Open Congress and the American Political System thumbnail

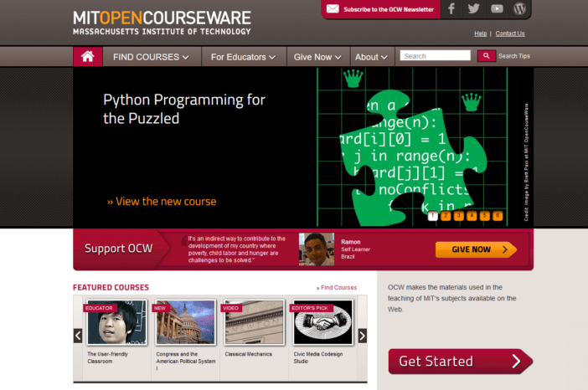click(186, 322)
